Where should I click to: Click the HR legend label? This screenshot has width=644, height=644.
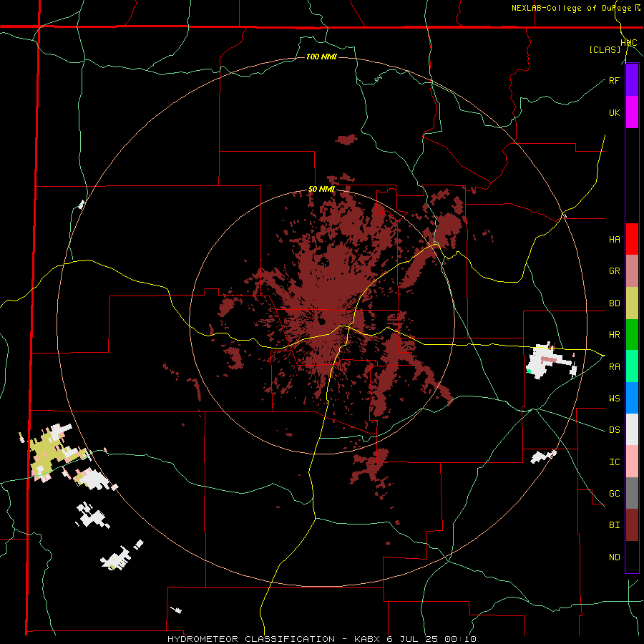pos(614,335)
